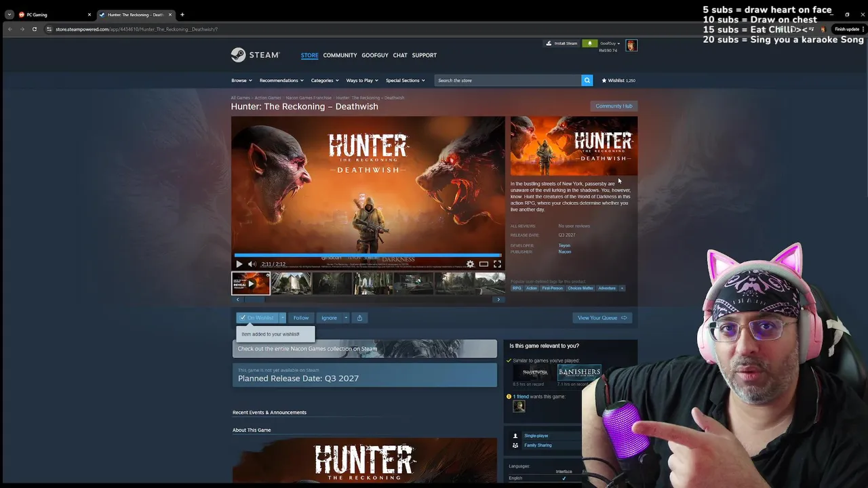Enter fullscreen for the trailer
The height and width of the screenshot is (488, 868).
(497, 264)
